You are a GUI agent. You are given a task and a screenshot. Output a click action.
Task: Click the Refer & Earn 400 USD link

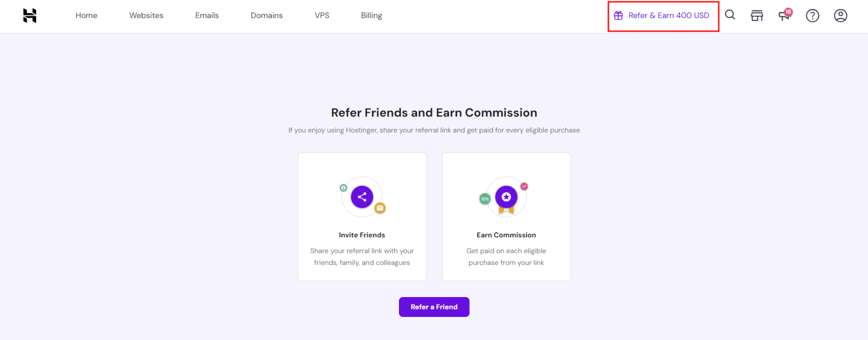click(669, 16)
